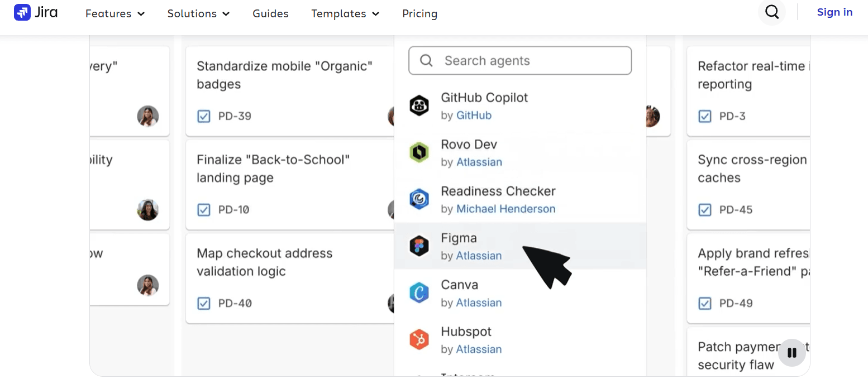Pick the Hubspot agent name

coord(466,332)
